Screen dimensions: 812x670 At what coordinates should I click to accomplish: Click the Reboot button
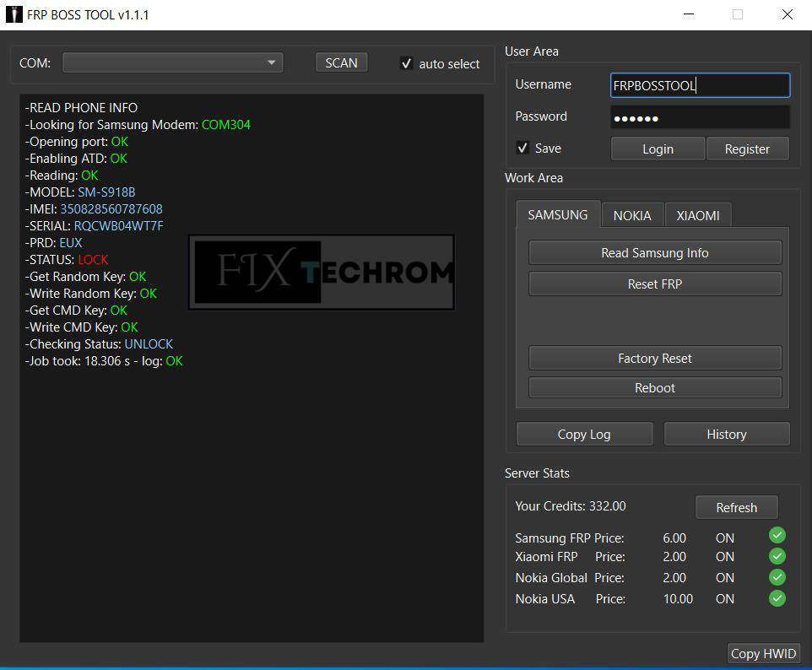[x=655, y=388]
